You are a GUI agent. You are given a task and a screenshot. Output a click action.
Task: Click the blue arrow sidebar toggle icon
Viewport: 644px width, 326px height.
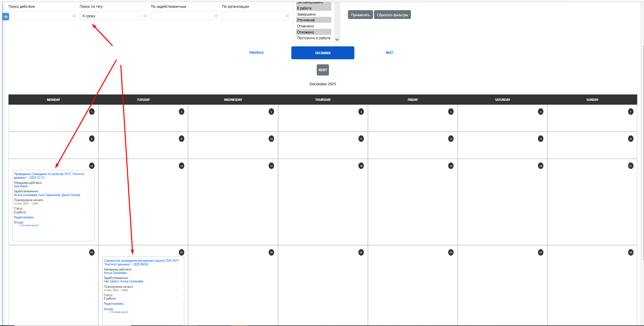click(5, 17)
